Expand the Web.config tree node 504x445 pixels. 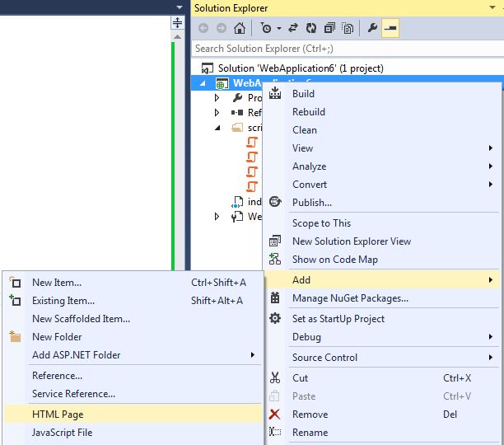tap(217, 217)
